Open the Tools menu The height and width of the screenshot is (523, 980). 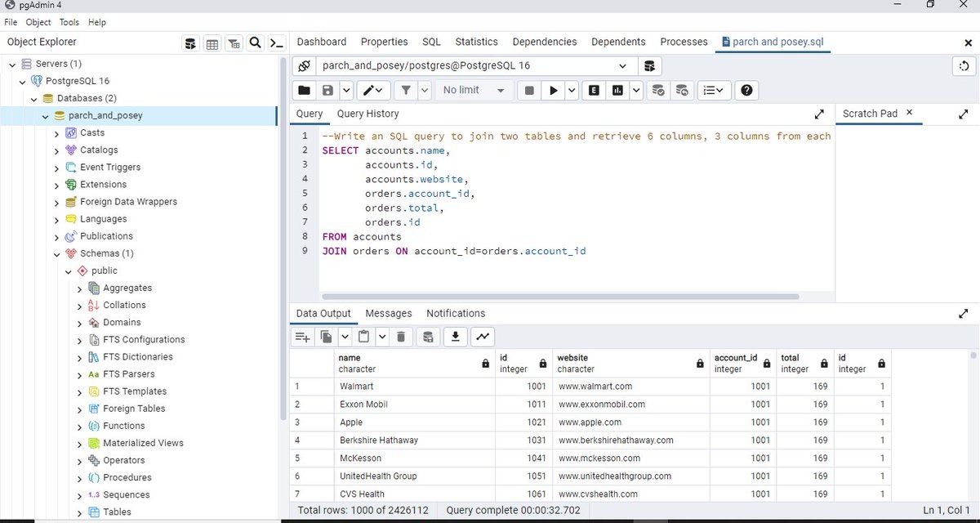click(69, 22)
